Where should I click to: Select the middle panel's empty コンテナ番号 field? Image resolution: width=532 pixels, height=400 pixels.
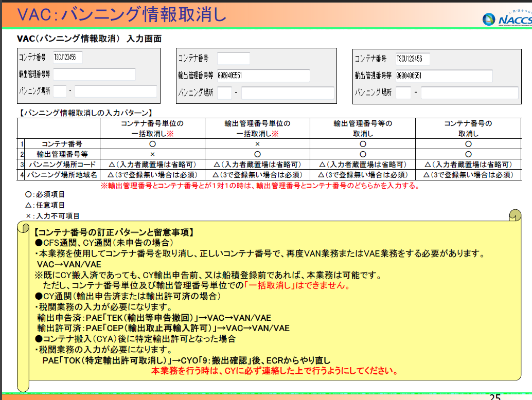tap(233, 59)
